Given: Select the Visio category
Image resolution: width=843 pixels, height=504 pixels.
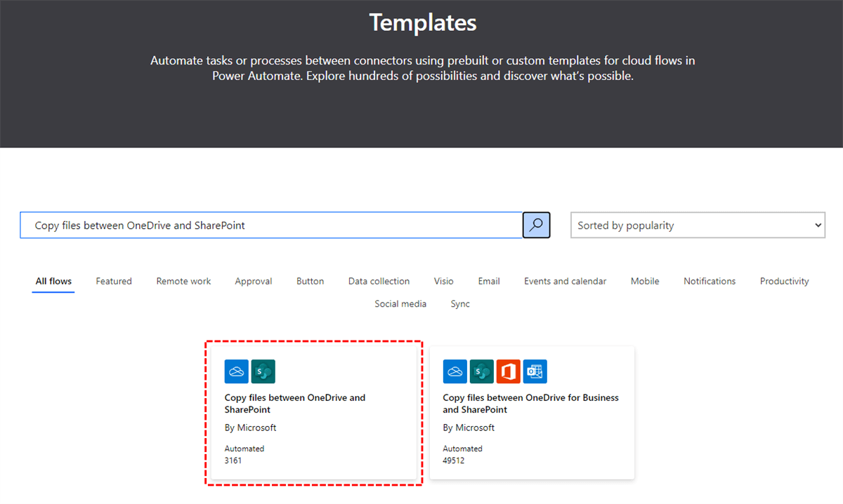Looking at the screenshot, I should (444, 281).
